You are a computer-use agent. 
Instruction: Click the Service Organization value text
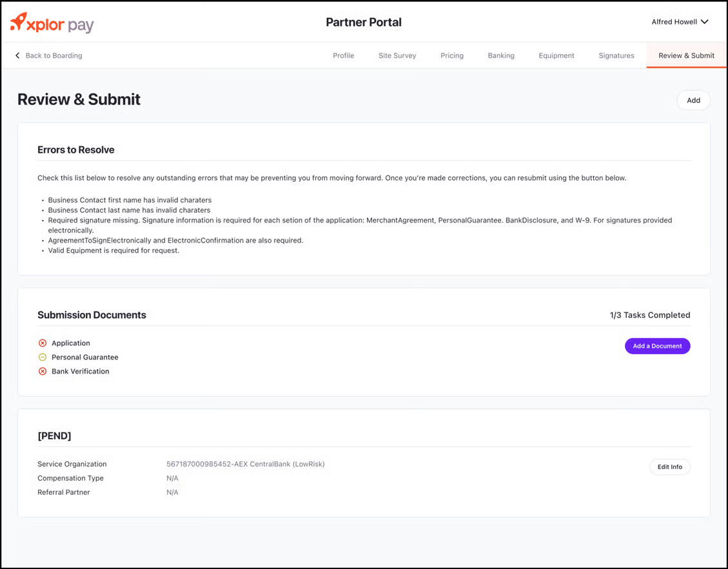tap(245, 464)
